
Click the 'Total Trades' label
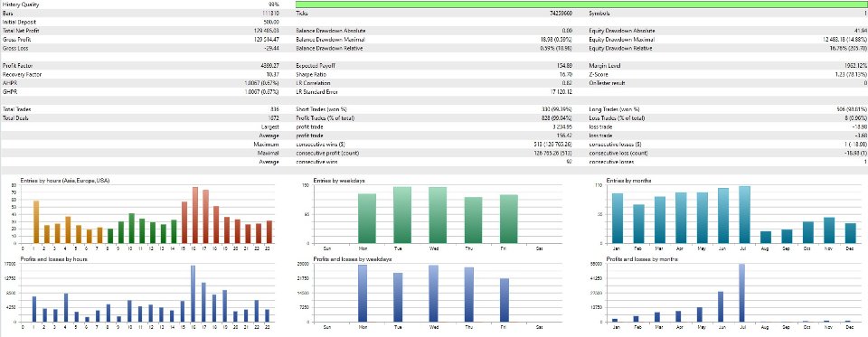[17, 109]
